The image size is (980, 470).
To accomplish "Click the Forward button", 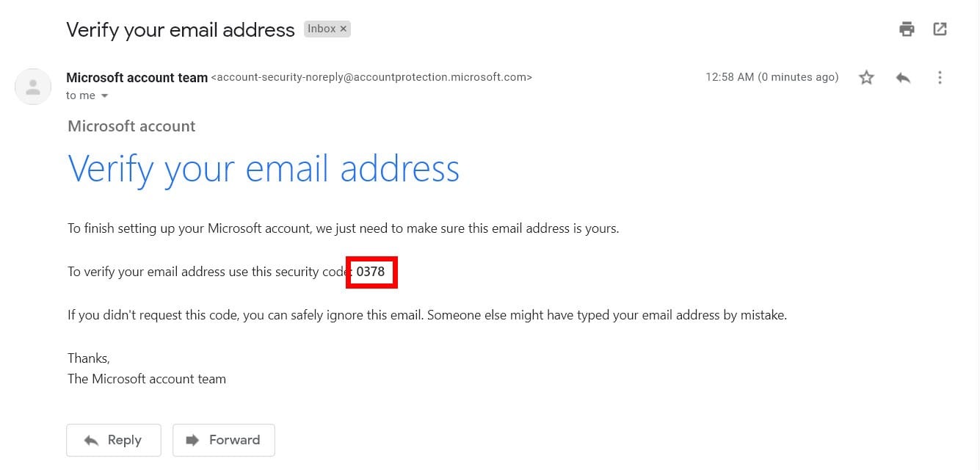I will [223, 439].
